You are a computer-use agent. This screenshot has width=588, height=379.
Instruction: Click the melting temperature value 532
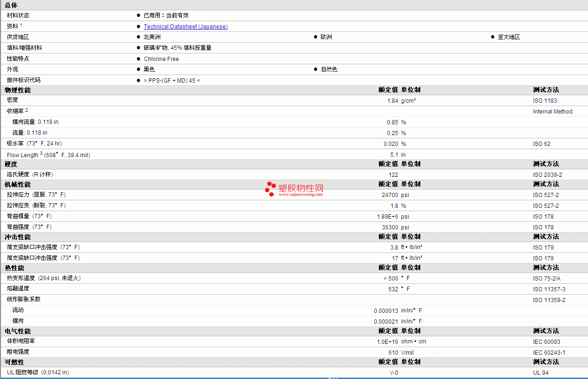click(393, 289)
